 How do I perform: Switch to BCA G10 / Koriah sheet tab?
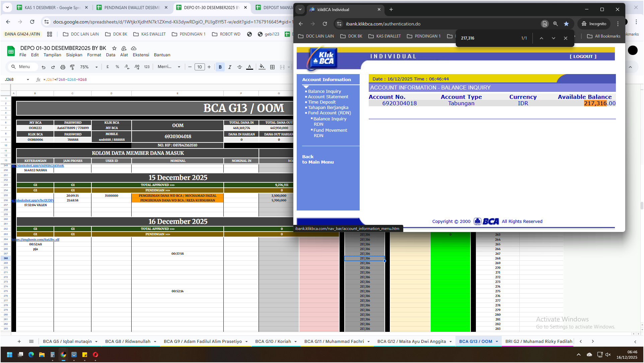coord(273,342)
